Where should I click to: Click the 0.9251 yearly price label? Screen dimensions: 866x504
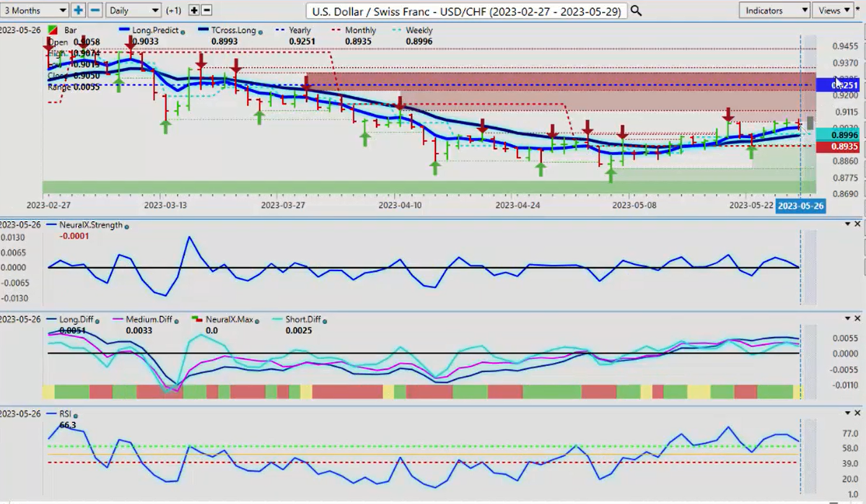(838, 85)
